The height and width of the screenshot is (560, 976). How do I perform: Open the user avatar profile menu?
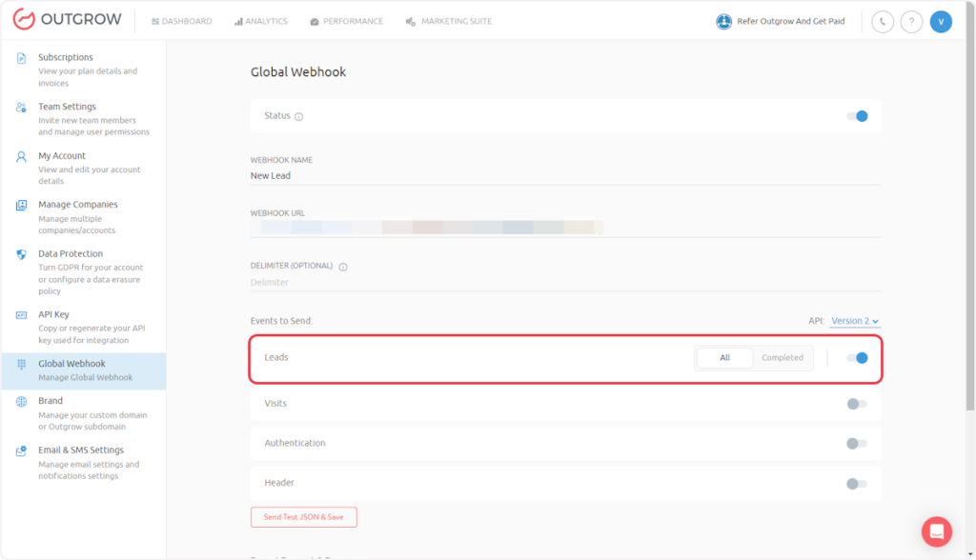(941, 21)
